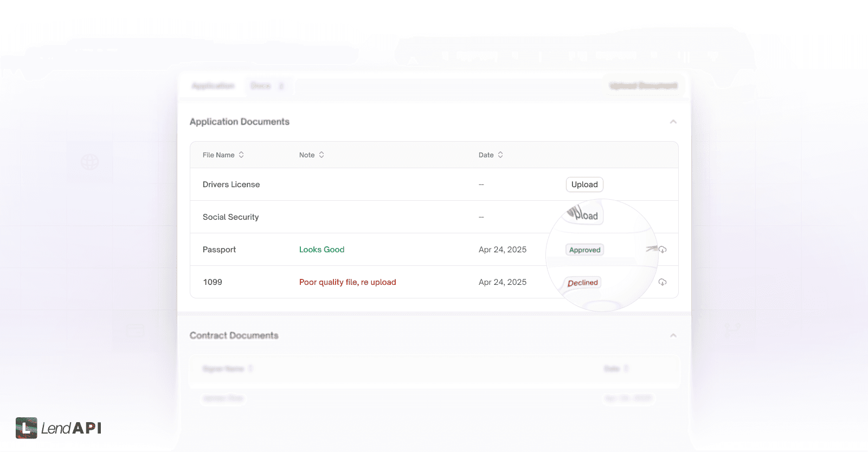
Task: Sort table by Date column
Action: (500, 155)
